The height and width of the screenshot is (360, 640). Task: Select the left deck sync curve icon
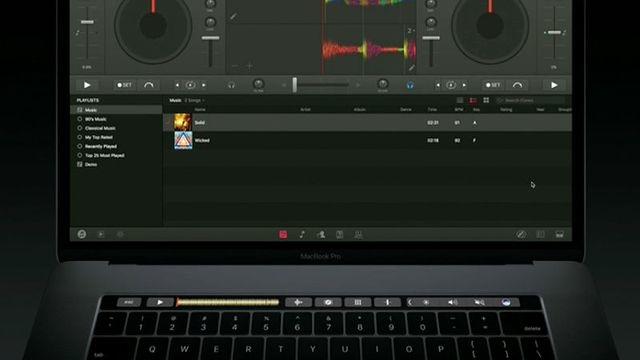[149, 85]
